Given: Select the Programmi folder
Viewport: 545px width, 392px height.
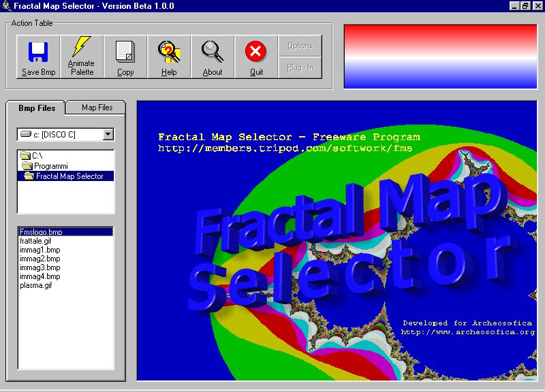Looking at the screenshot, I should click(x=65, y=166).
